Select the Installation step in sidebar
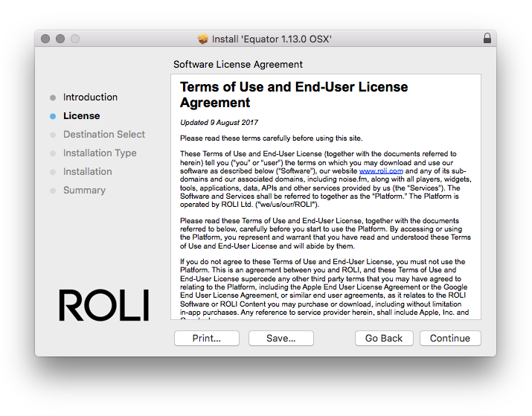Screen dimensions: 532x416 pos(88,172)
